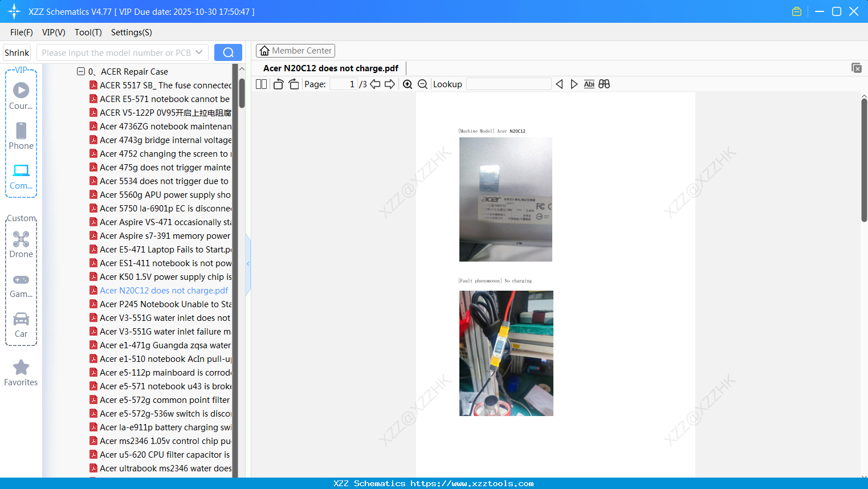868x489 pixels.
Task: Open the Tool(T) menu
Action: coord(88,32)
